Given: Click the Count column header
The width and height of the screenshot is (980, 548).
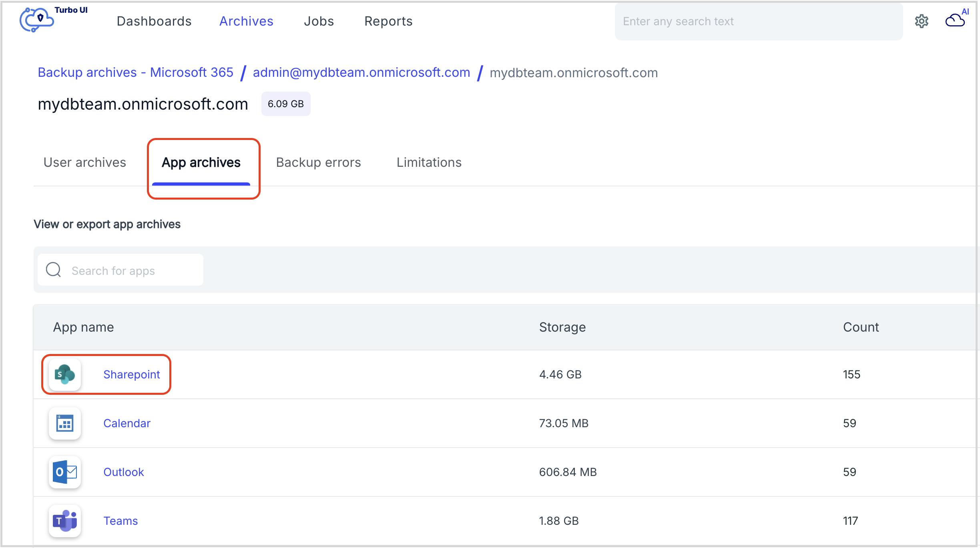Looking at the screenshot, I should coord(861,327).
